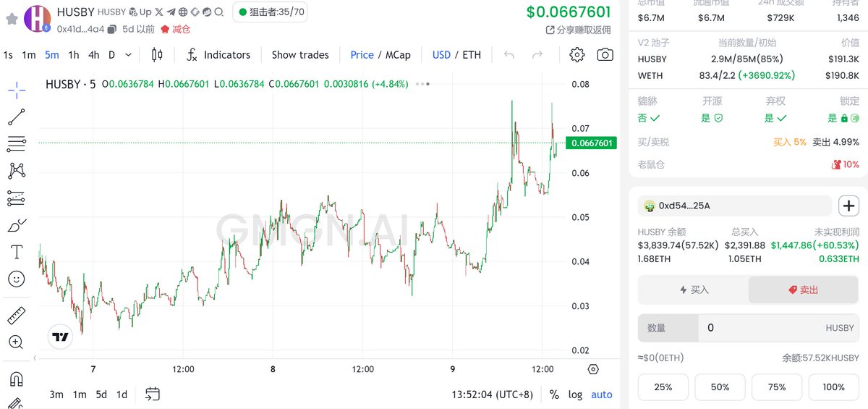The height and width of the screenshot is (409, 868).
Task: Open the Indicators panel
Action: tap(218, 54)
